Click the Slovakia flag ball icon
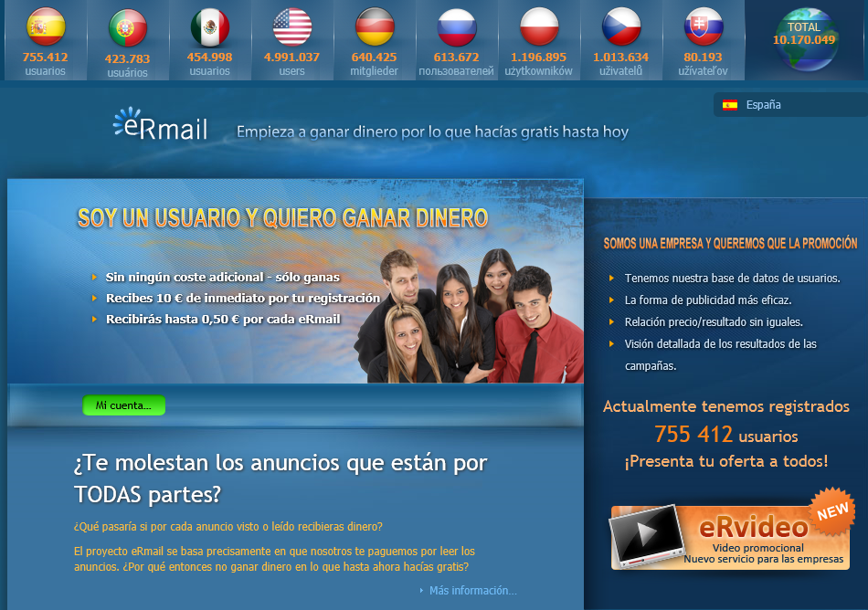868x610 pixels. 703,26
